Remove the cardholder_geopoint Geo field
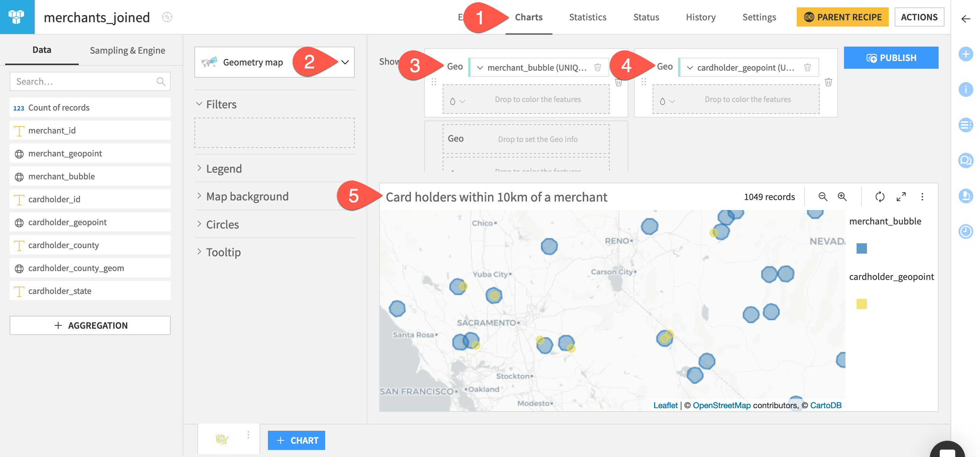980x457 pixels. pos(808,67)
